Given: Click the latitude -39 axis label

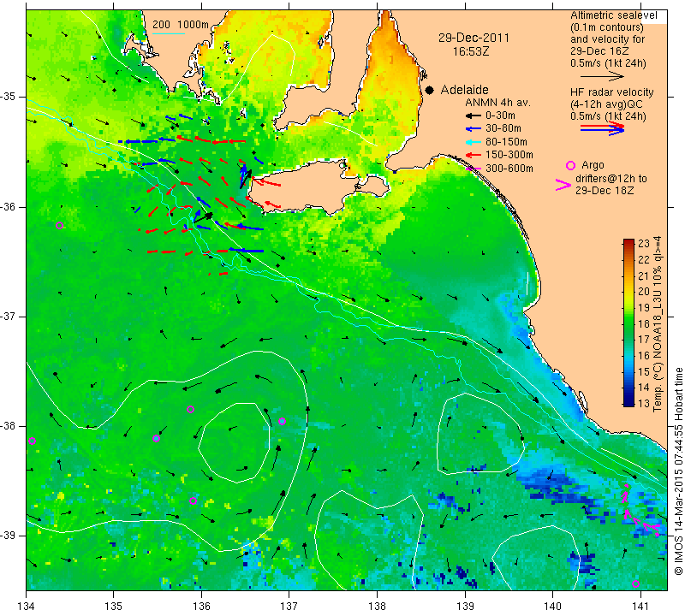Looking at the screenshot, I should click(x=8, y=536).
